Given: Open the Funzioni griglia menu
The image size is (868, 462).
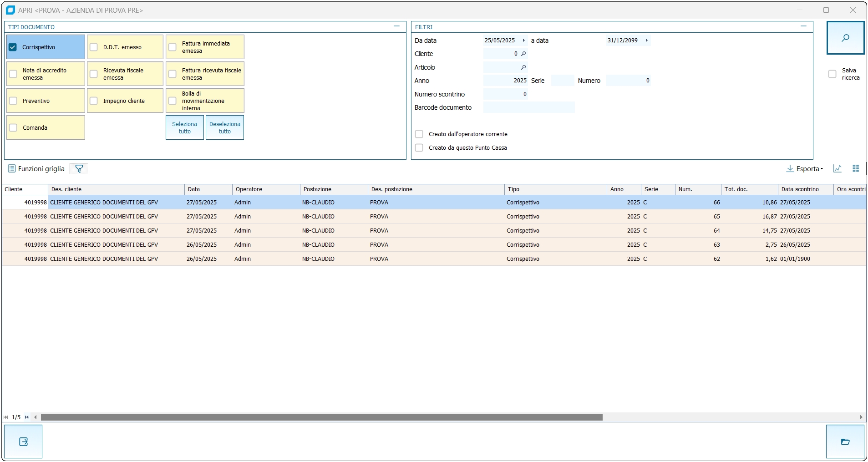Looking at the screenshot, I should click(x=36, y=169).
